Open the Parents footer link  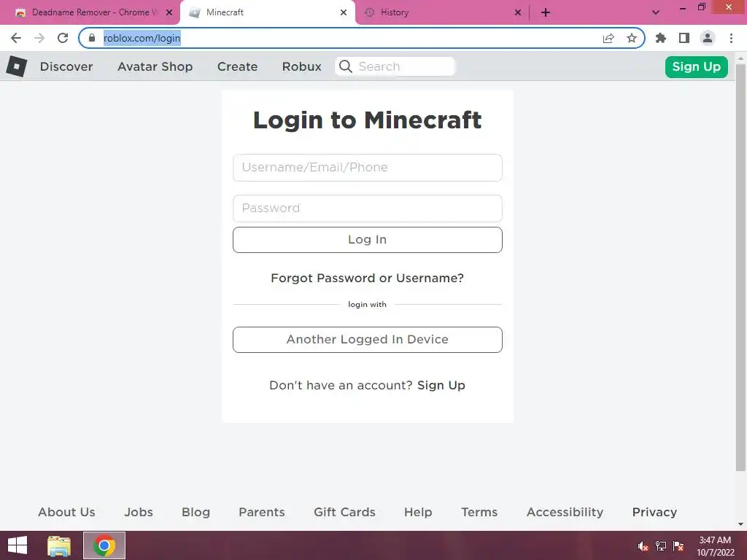pos(262,512)
